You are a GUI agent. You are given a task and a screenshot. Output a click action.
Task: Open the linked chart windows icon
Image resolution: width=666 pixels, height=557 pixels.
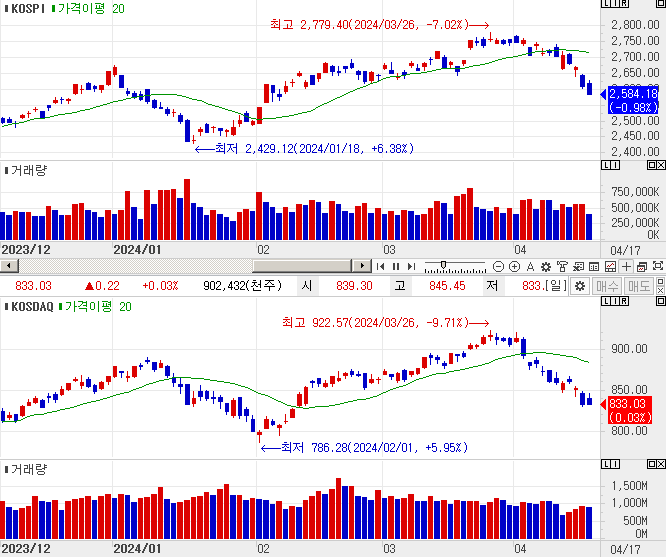tap(642, 266)
